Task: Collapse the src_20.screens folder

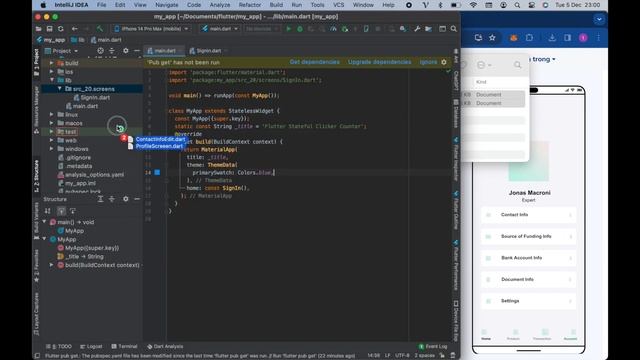Action: click(60, 89)
